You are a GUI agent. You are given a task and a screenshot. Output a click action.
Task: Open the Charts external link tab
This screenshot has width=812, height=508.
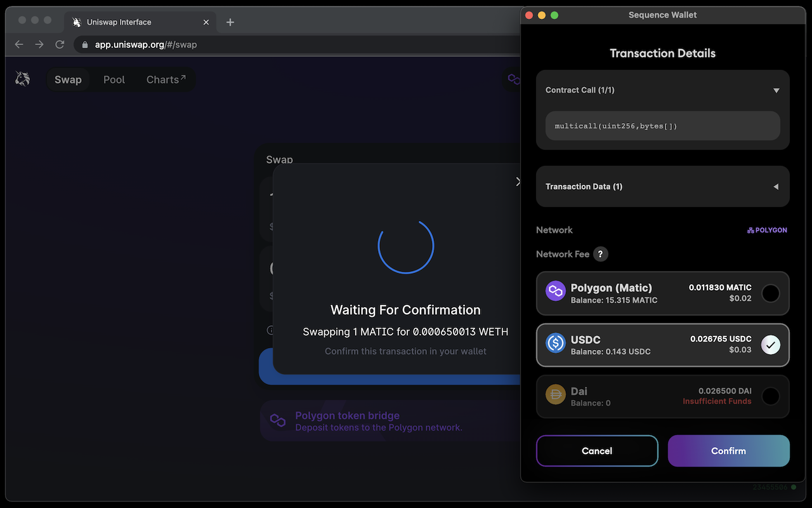click(166, 79)
